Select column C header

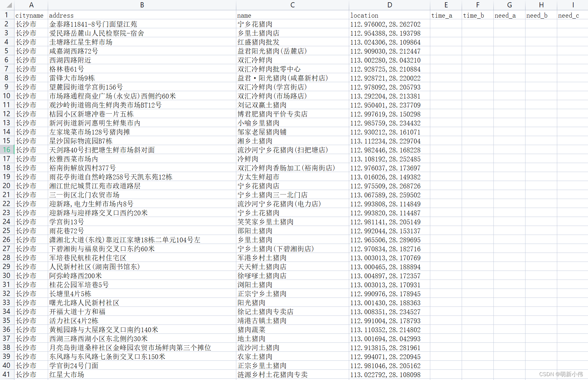292,5
